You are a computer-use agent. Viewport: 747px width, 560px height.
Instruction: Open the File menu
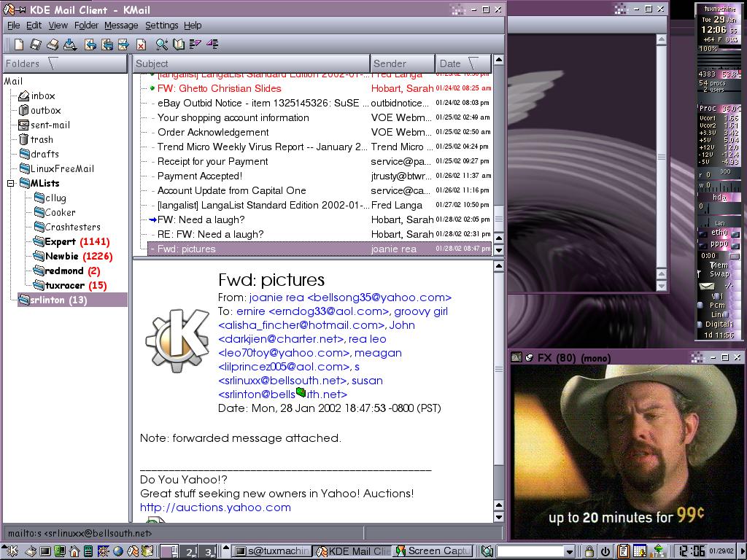(14, 26)
